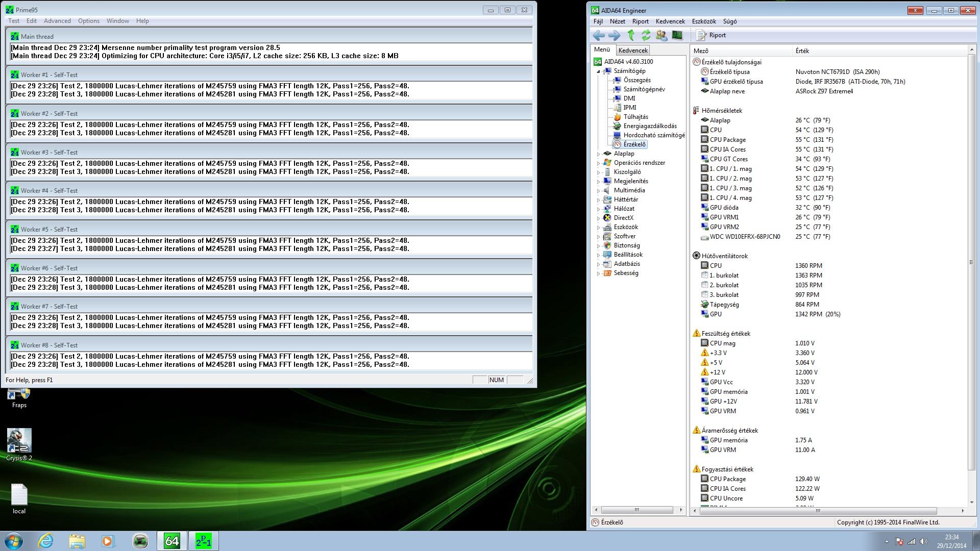980x551 pixels.
Task: Select Túlhajtás in the tree
Action: [x=635, y=117]
